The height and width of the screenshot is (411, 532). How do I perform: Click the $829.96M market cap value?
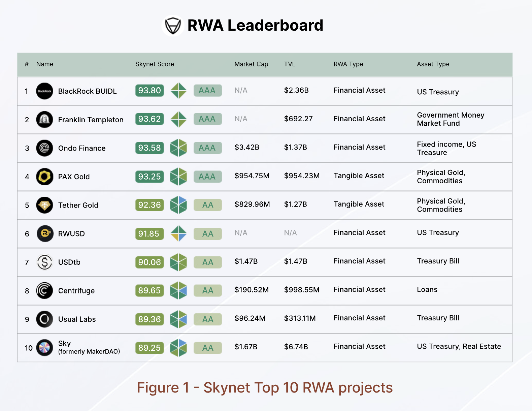point(252,204)
